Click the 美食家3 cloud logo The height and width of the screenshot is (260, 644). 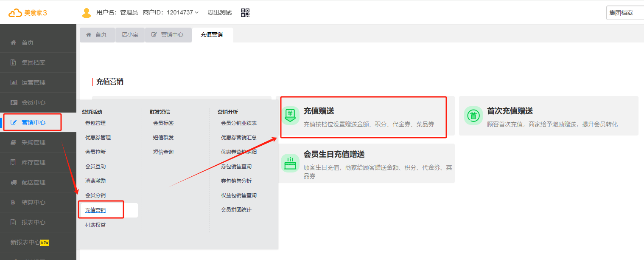click(x=28, y=13)
